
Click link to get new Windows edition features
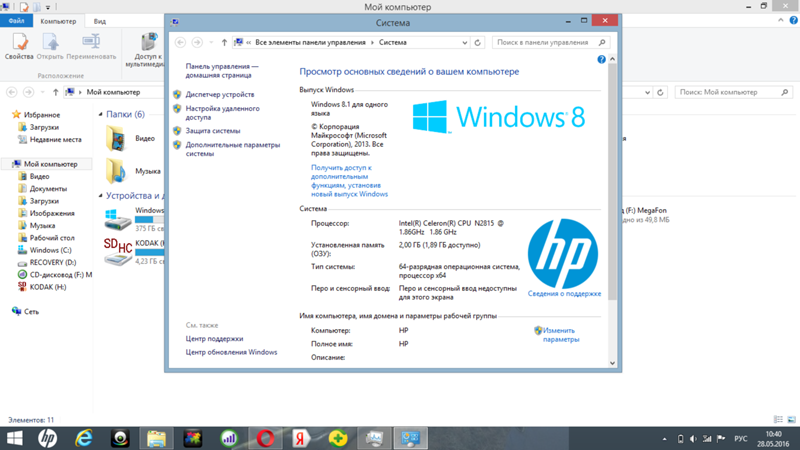tap(349, 181)
